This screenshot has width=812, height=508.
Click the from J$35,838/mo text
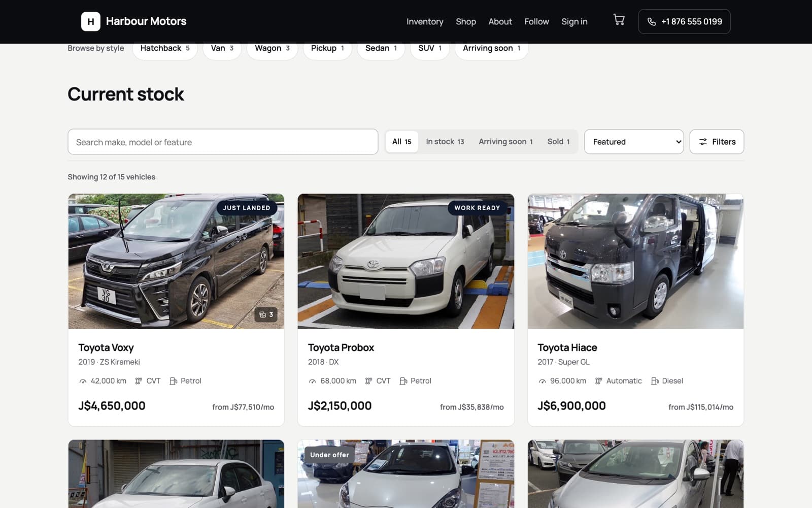tap(472, 407)
